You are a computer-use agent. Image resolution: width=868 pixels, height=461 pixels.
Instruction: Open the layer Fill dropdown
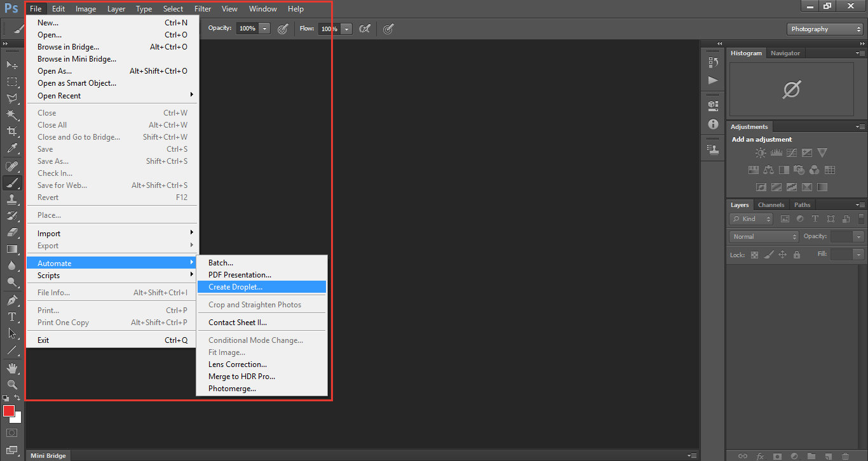[x=859, y=254]
